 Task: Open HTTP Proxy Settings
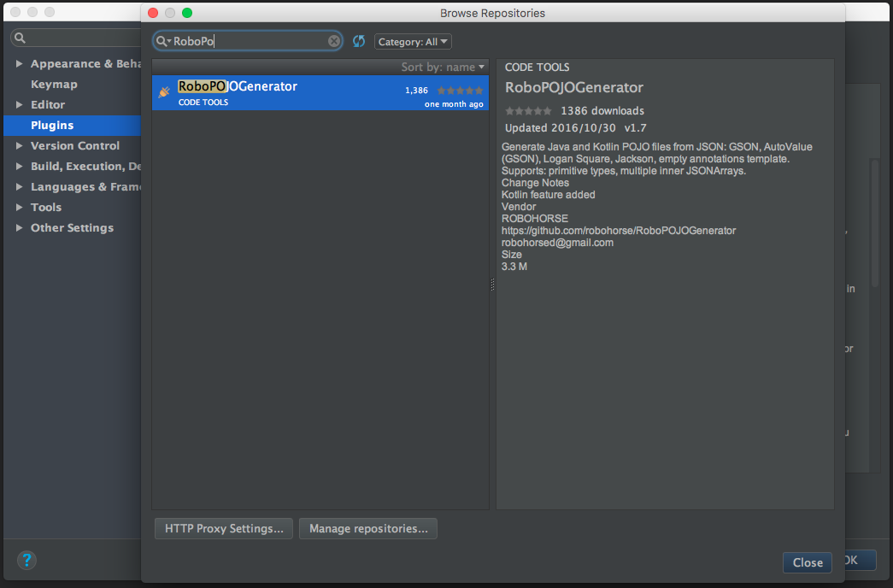pyautogui.click(x=224, y=529)
